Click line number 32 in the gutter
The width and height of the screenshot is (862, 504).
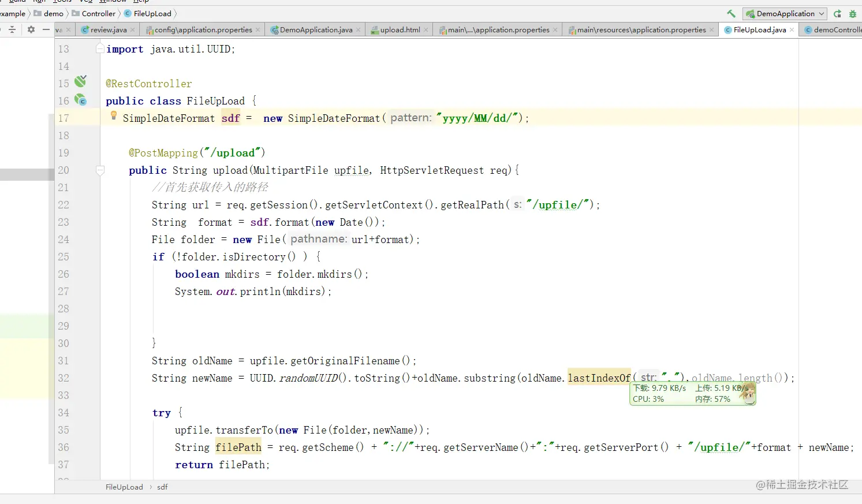pyautogui.click(x=64, y=378)
